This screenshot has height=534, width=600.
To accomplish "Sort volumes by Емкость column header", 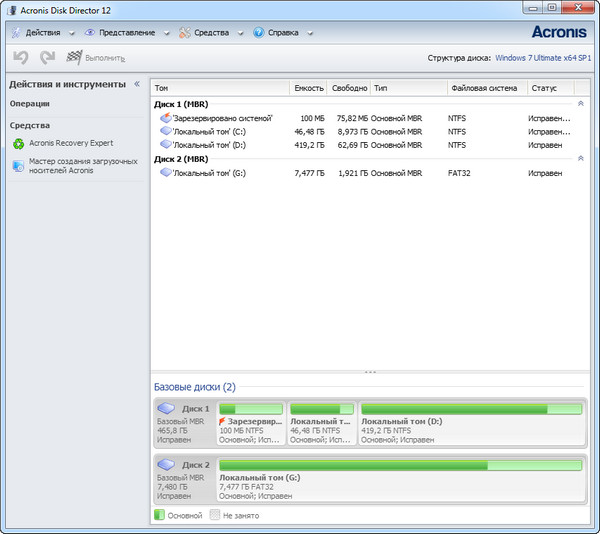I will tap(308, 88).
